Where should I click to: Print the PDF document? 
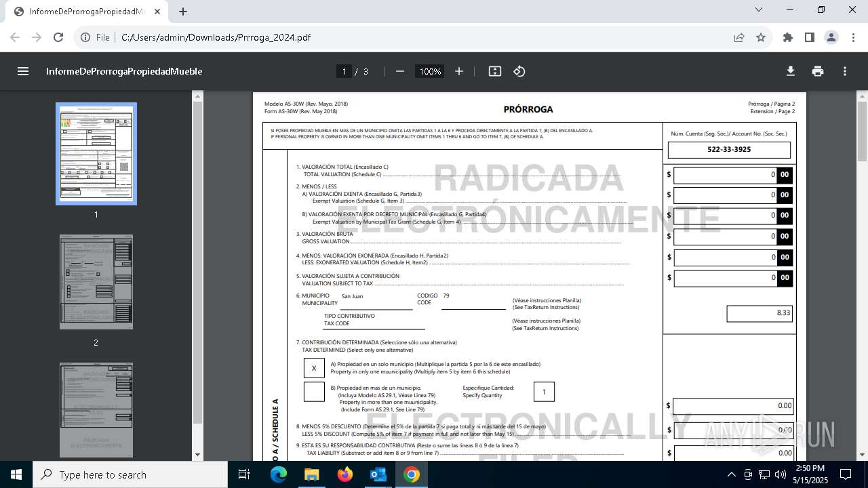tap(818, 71)
